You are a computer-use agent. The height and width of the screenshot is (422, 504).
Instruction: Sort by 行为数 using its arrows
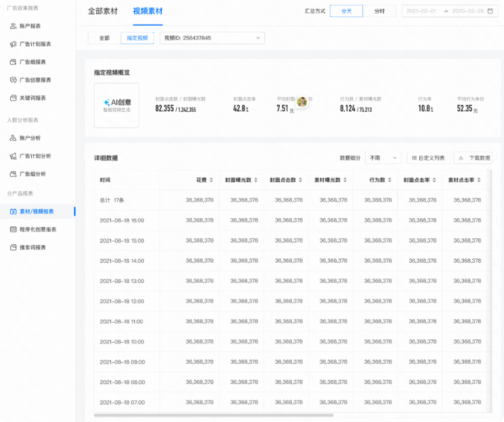(390, 180)
